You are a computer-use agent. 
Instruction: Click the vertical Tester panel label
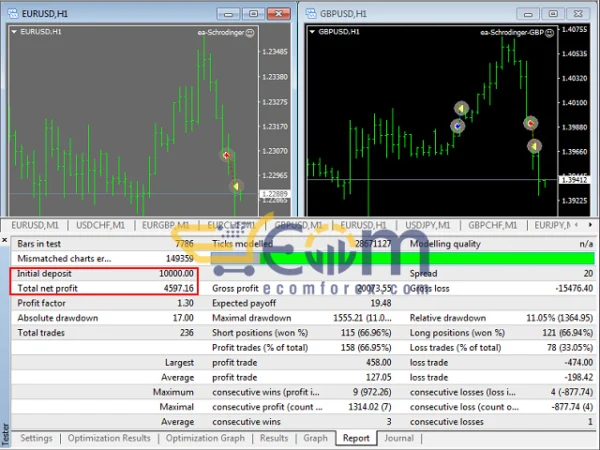[5, 434]
